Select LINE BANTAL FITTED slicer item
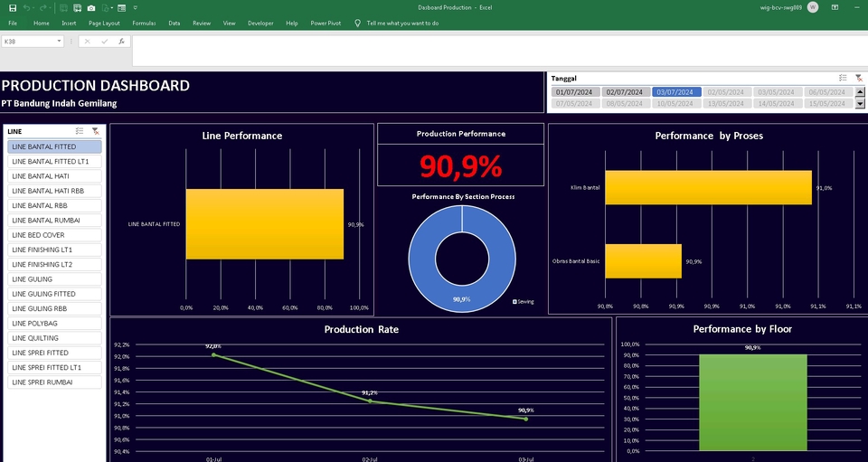 54,146
